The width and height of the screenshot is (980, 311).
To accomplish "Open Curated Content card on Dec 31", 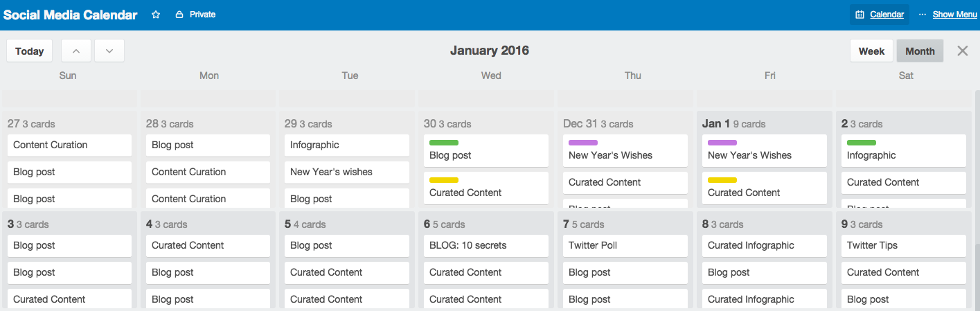I will (x=625, y=183).
